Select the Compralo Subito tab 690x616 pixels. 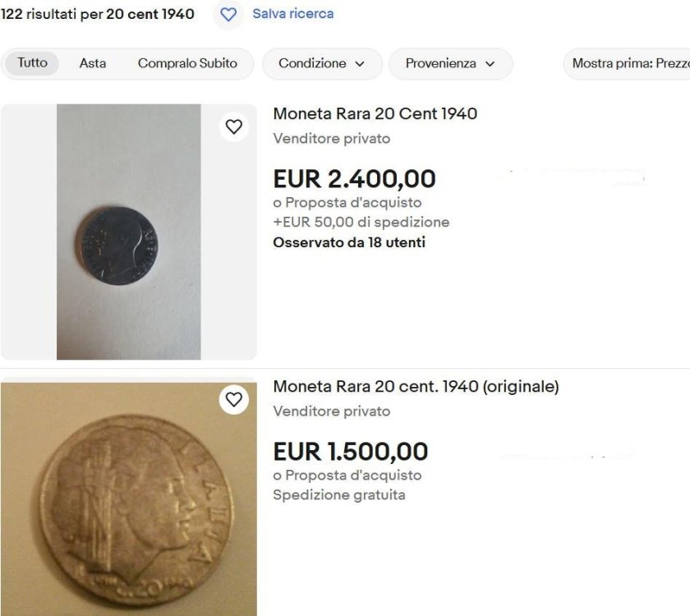coord(189,63)
